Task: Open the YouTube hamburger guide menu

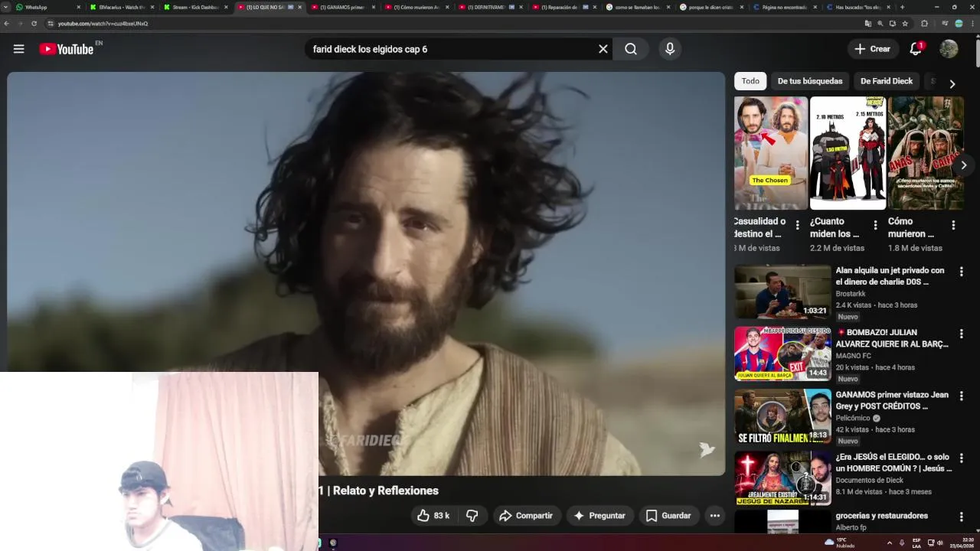Action: [18, 49]
